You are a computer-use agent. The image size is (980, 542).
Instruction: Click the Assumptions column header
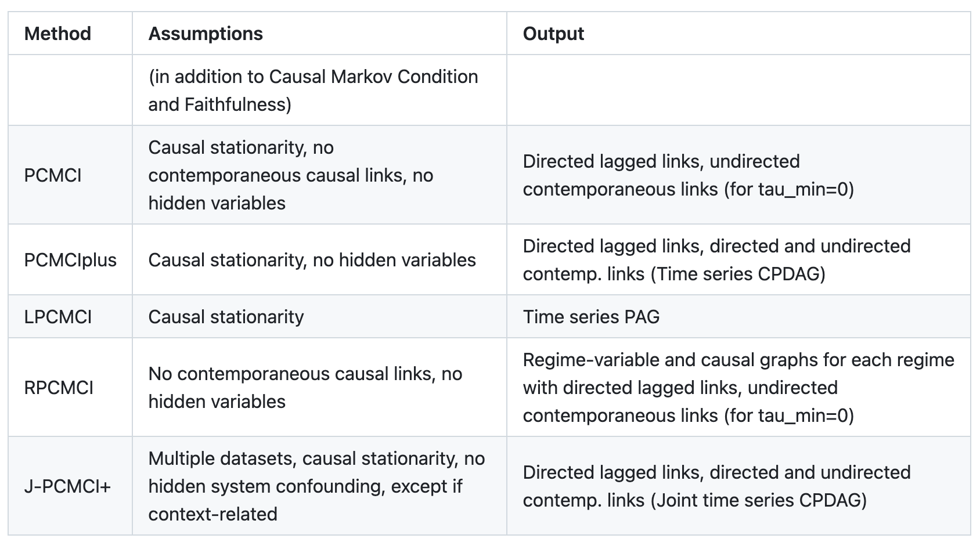coord(206,34)
